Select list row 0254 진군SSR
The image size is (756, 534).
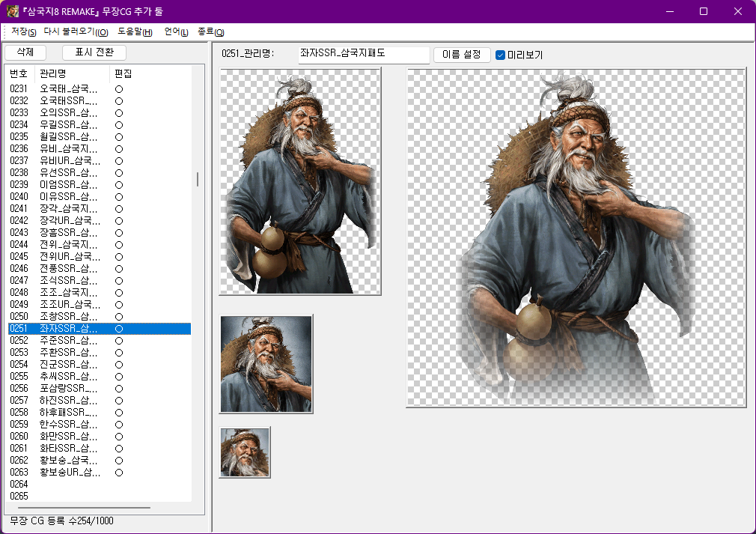pyautogui.click(x=100, y=365)
